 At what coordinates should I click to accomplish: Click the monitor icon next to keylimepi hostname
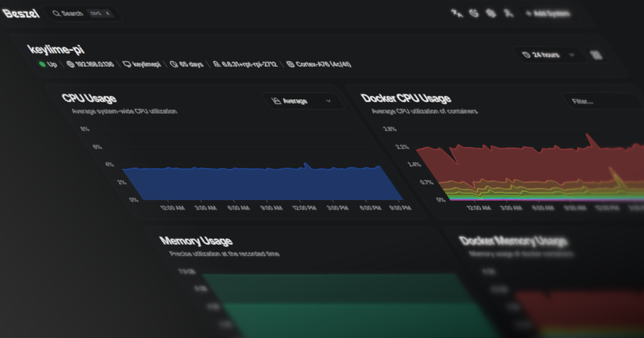pyautogui.click(x=126, y=64)
